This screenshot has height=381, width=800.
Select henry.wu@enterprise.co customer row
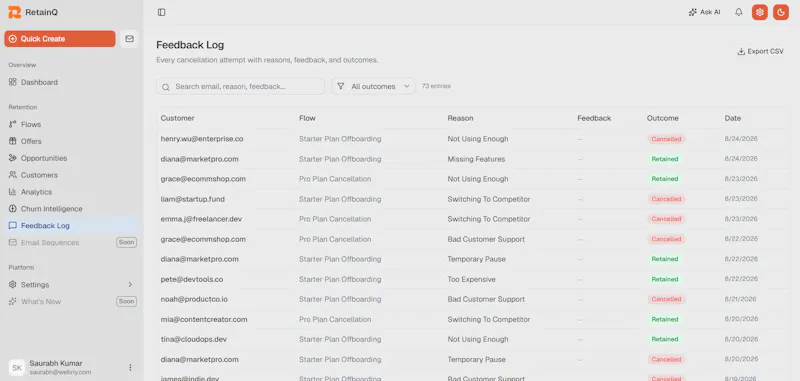pos(471,139)
